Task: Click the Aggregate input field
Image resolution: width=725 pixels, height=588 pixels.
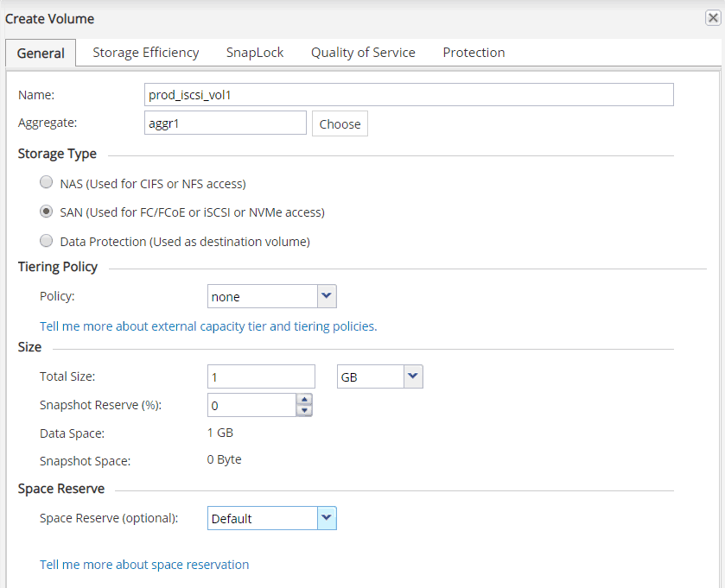Action: click(226, 123)
